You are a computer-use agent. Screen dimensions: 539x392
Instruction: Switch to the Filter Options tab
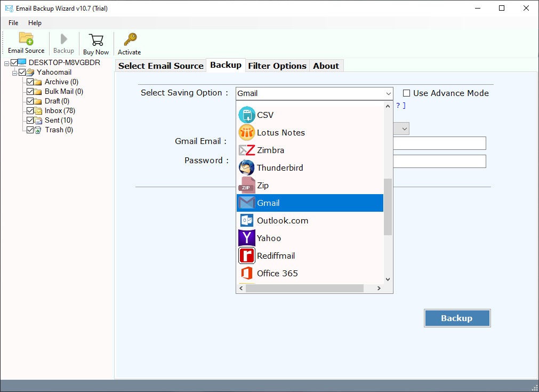point(277,66)
